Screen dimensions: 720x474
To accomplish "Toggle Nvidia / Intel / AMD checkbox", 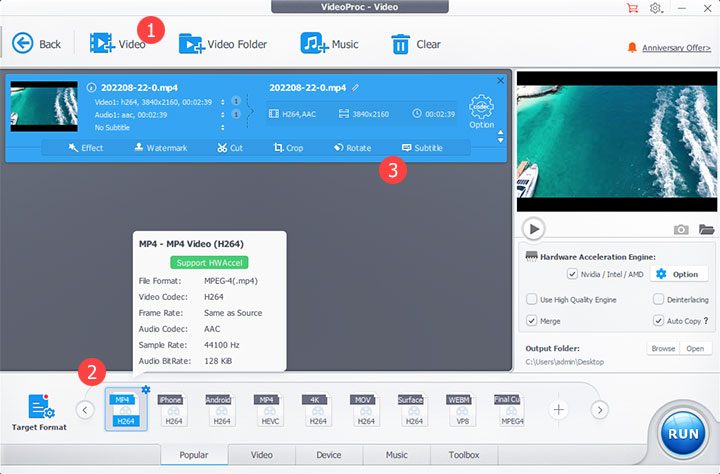I will (572, 274).
